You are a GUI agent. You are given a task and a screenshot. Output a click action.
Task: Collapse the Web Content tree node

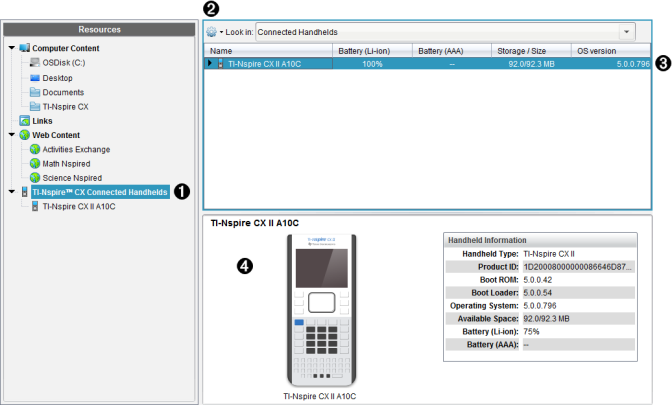11,135
